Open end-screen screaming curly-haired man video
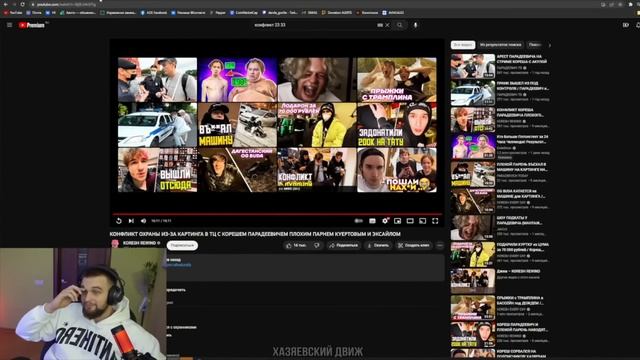 tap(317, 80)
